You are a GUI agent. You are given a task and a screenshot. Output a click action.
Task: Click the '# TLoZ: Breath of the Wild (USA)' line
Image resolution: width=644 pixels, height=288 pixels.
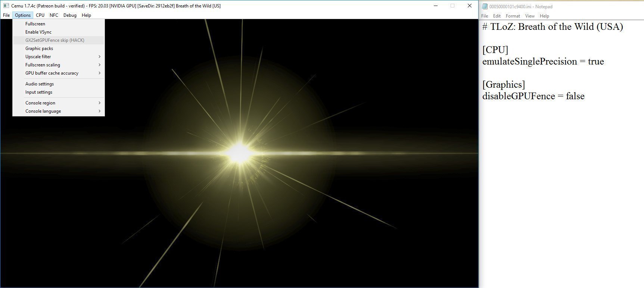tap(553, 27)
